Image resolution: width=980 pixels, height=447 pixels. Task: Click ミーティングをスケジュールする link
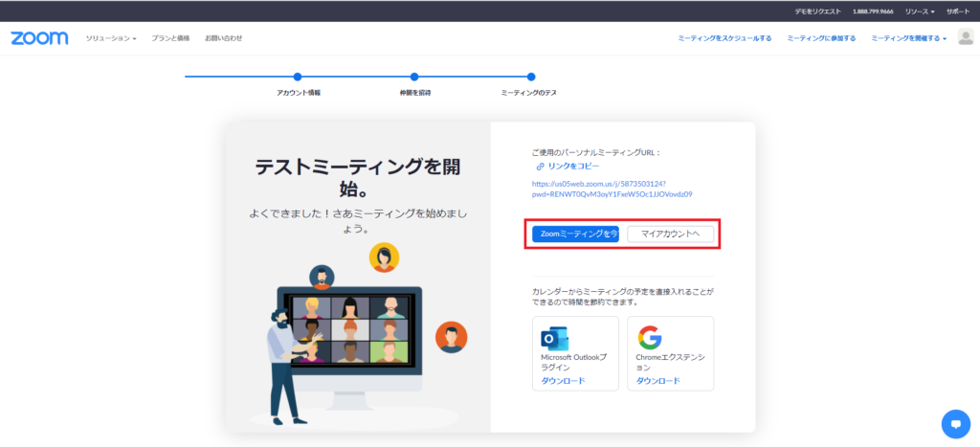[x=724, y=38]
